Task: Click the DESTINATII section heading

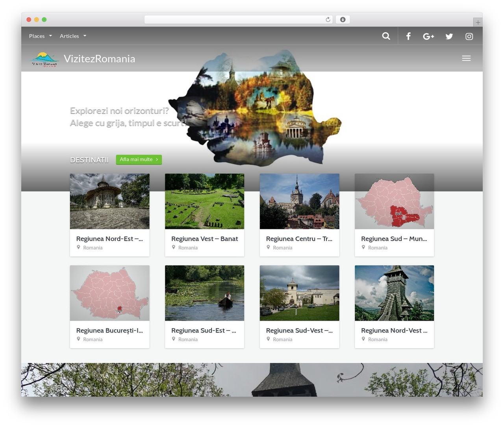Action: coord(89,160)
